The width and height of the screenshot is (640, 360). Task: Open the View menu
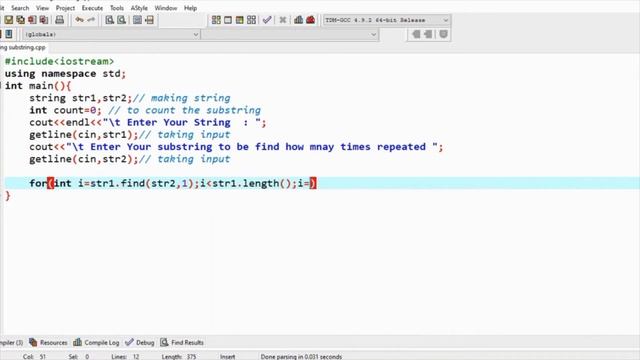pos(42,8)
